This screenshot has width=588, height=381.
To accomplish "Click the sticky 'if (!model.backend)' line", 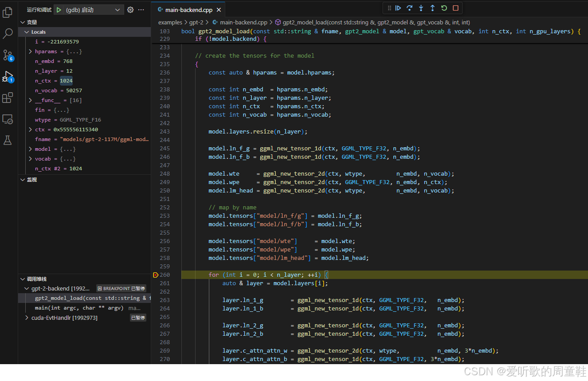I will click(231, 39).
